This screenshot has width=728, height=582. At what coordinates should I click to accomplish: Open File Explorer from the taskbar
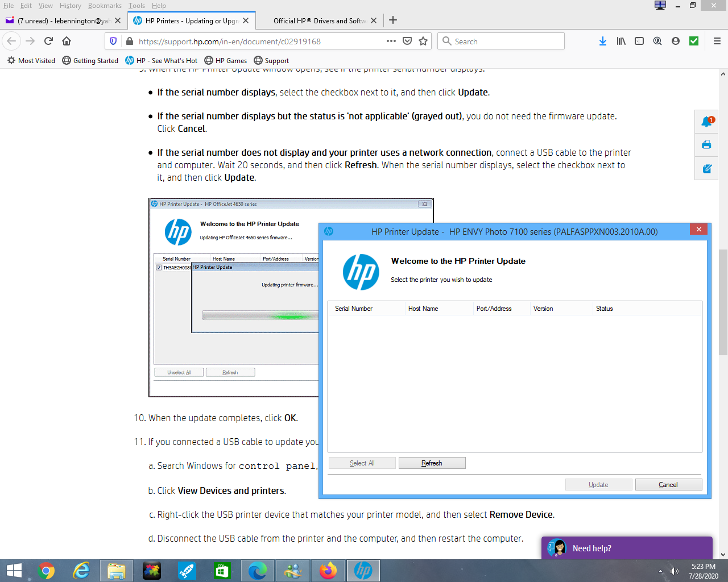tap(117, 571)
